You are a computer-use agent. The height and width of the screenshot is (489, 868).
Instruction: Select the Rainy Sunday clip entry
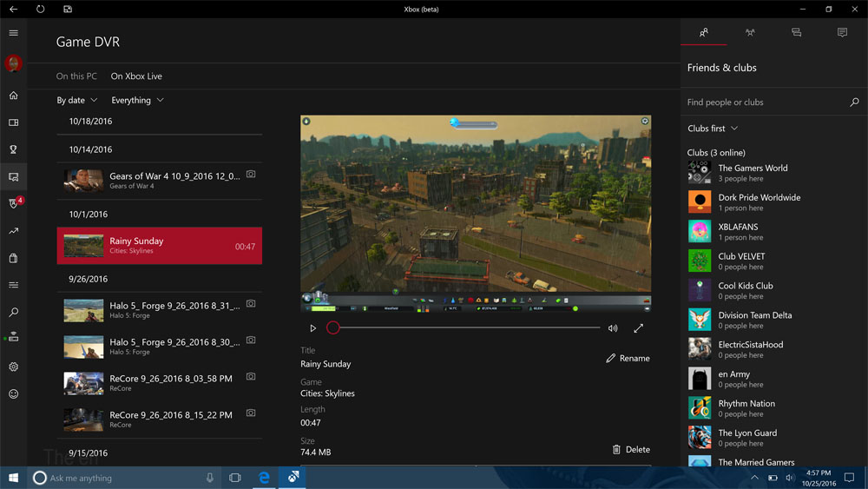[x=160, y=245]
